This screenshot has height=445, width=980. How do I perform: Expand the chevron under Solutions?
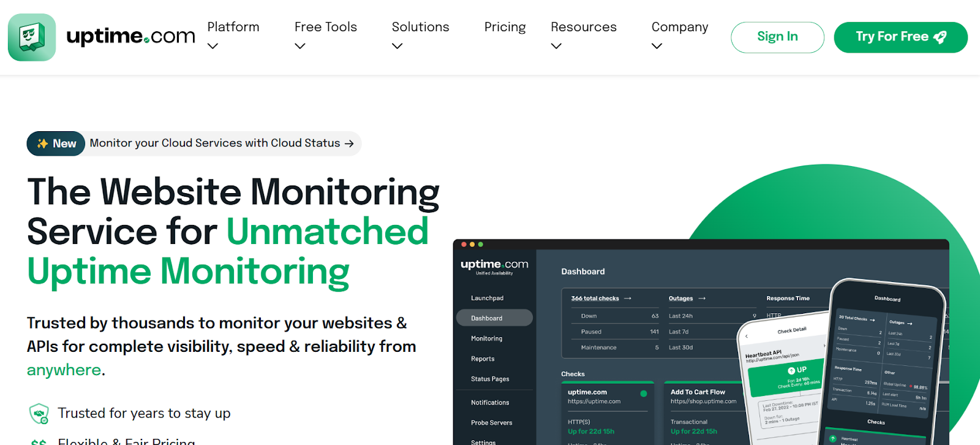point(398,46)
